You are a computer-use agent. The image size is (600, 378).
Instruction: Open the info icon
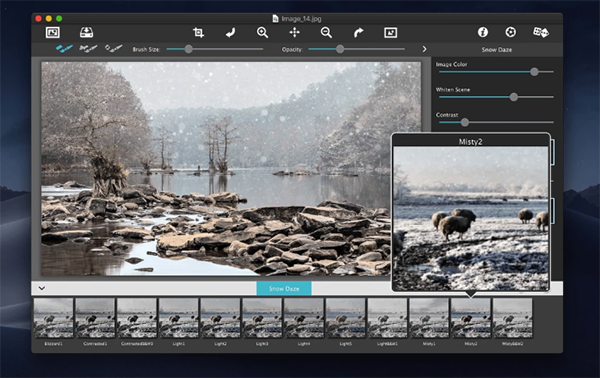(x=483, y=32)
